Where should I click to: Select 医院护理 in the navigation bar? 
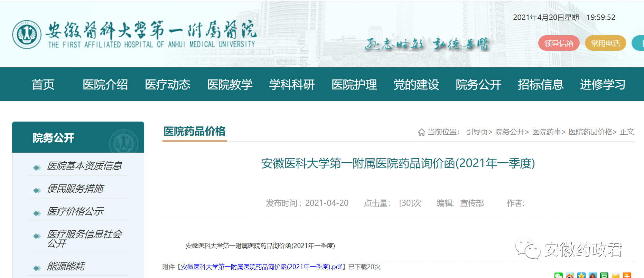point(354,84)
